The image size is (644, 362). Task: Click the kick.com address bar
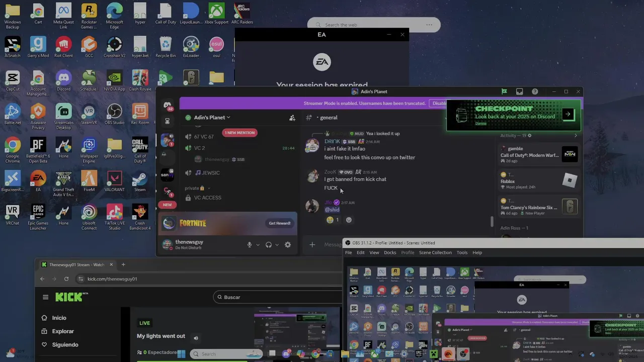tap(209, 279)
